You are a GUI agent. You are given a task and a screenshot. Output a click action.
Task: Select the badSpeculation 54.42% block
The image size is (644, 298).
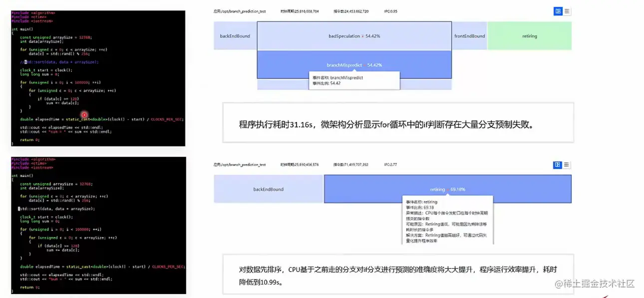354,36
